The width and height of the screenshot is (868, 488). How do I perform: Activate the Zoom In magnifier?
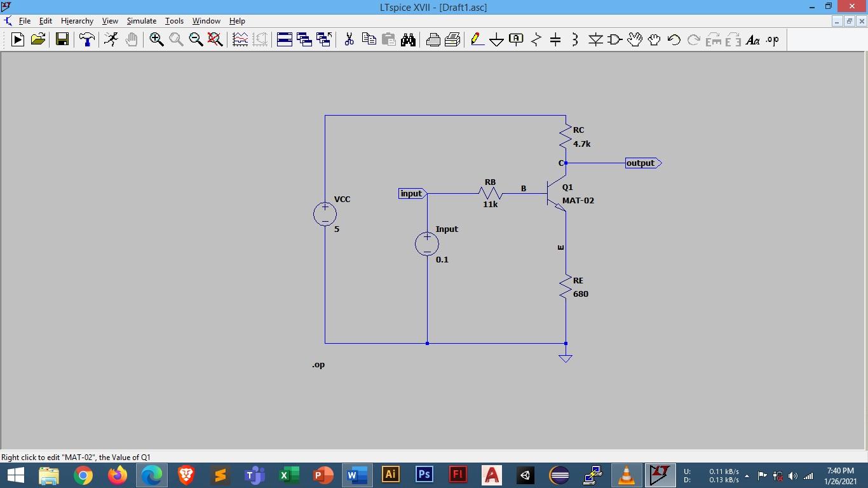pos(156,39)
